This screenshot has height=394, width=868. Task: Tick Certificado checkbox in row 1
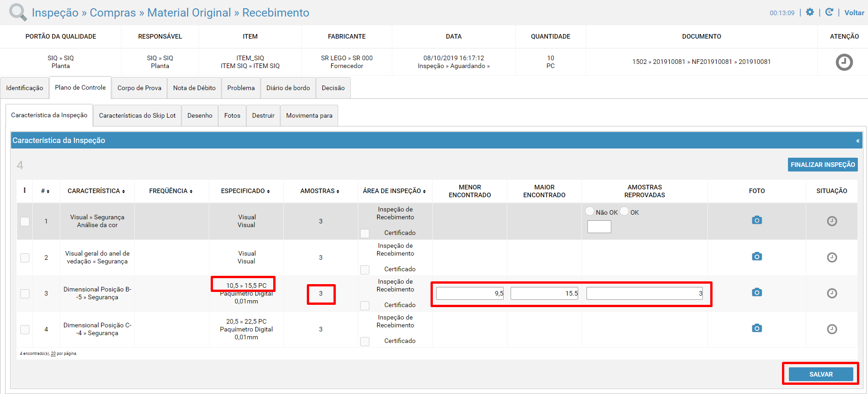pos(365,233)
